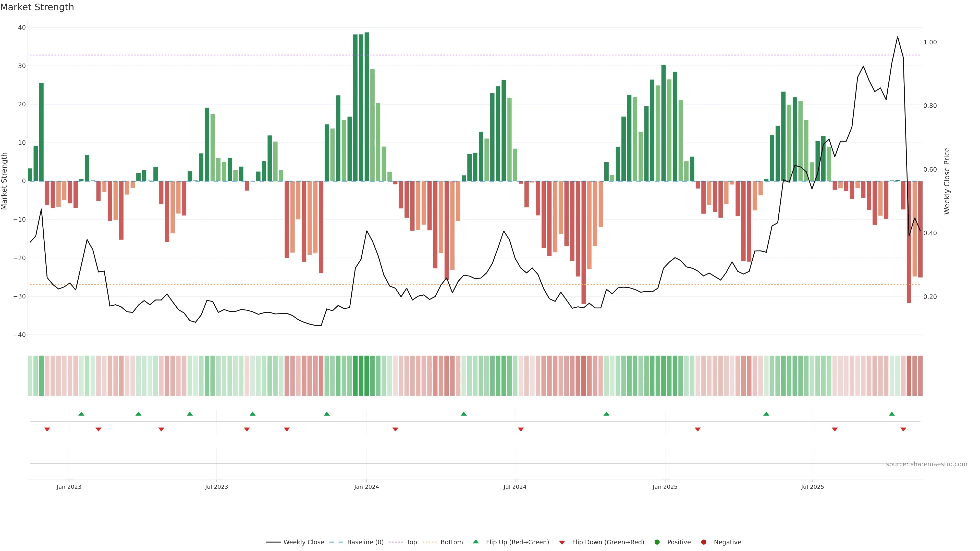Viewport: 980px width, 551px height.
Task: Click the Market Strength chart title
Action: (37, 7)
